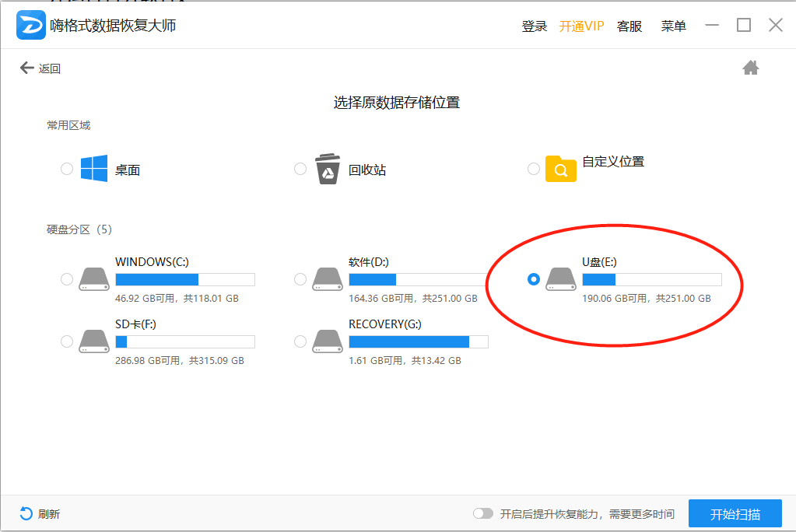Screen dimensions: 796x532
Task: Click the app logo icon
Action: 31,25
